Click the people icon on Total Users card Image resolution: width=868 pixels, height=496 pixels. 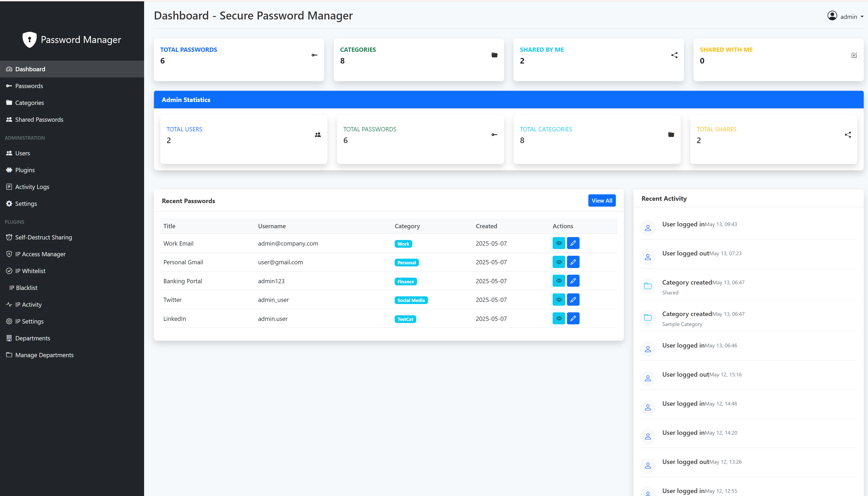tap(318, 135)
